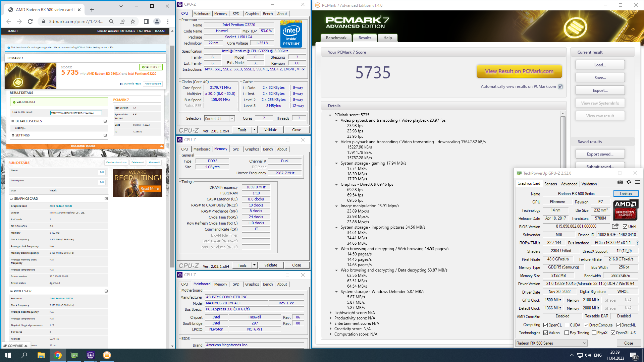Click share BIOS arrow icon in GPU-Z
The width and height of the screenshot is (644, 362).
point(615,226)
